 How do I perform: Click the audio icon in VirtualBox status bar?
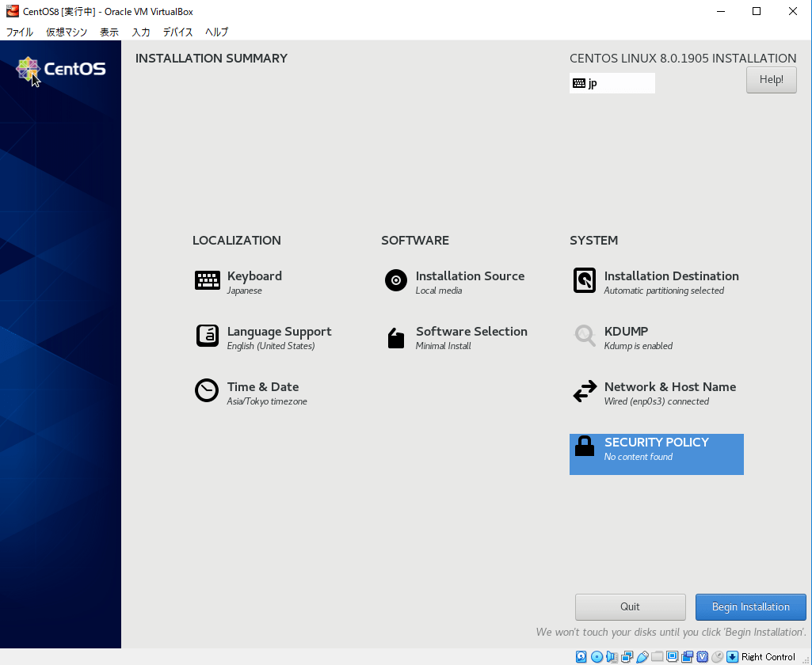(x=612, y=656)
